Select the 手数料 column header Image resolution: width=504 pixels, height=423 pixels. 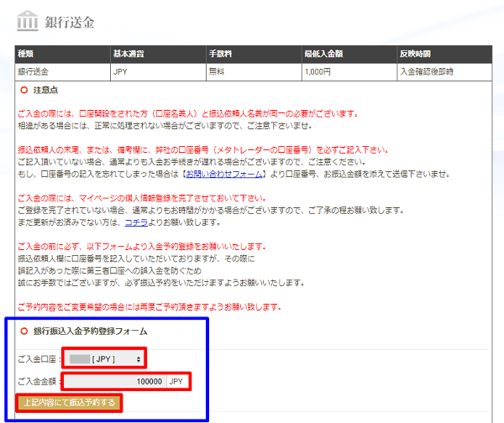tap(254, 54)
